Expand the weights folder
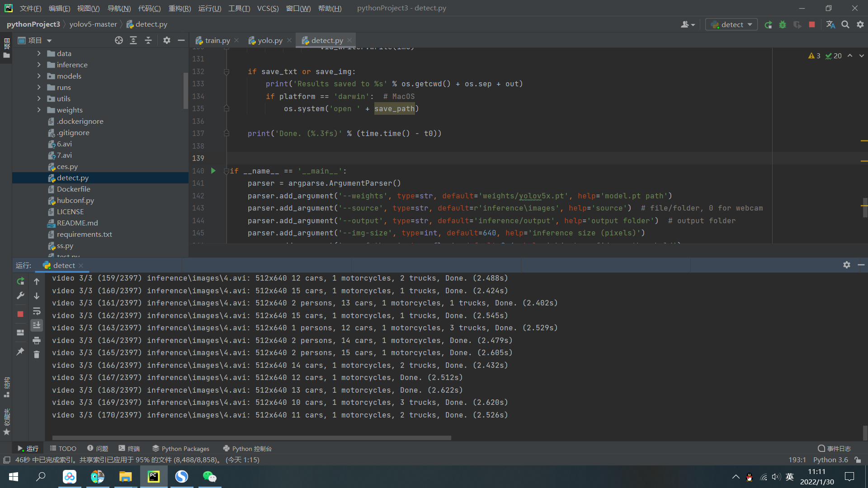868x488 pixels. (39, 110)
